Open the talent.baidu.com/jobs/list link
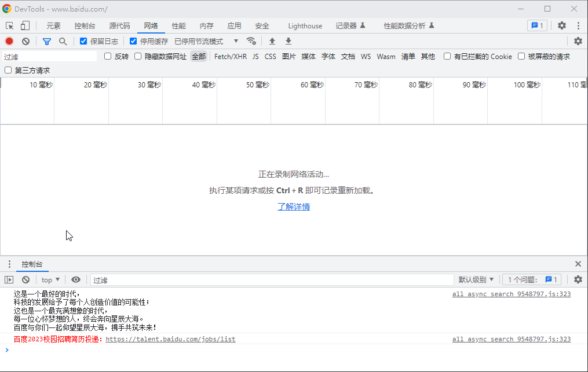Image resolution: width=588 pixels, height=372 pixels. point(171,339)
